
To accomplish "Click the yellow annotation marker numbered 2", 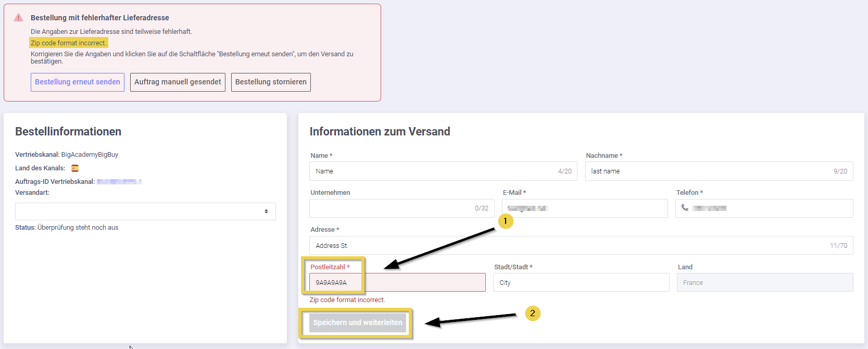I will pos(532,313).
